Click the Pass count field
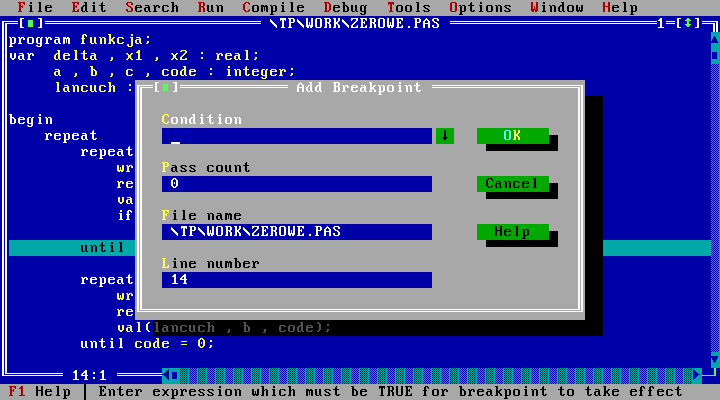Viewport: 720px width, 400px height. [296, 184]
